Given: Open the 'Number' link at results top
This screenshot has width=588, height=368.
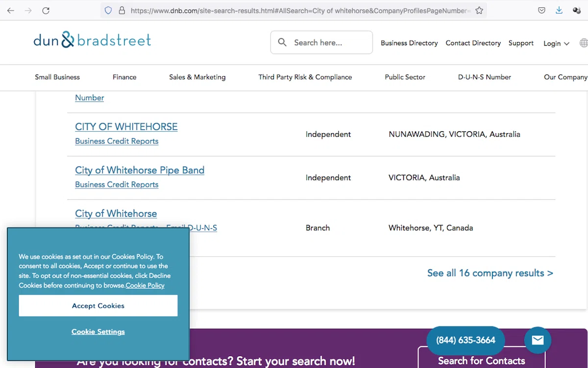Looking at the screenshot, I should point(89,98).
